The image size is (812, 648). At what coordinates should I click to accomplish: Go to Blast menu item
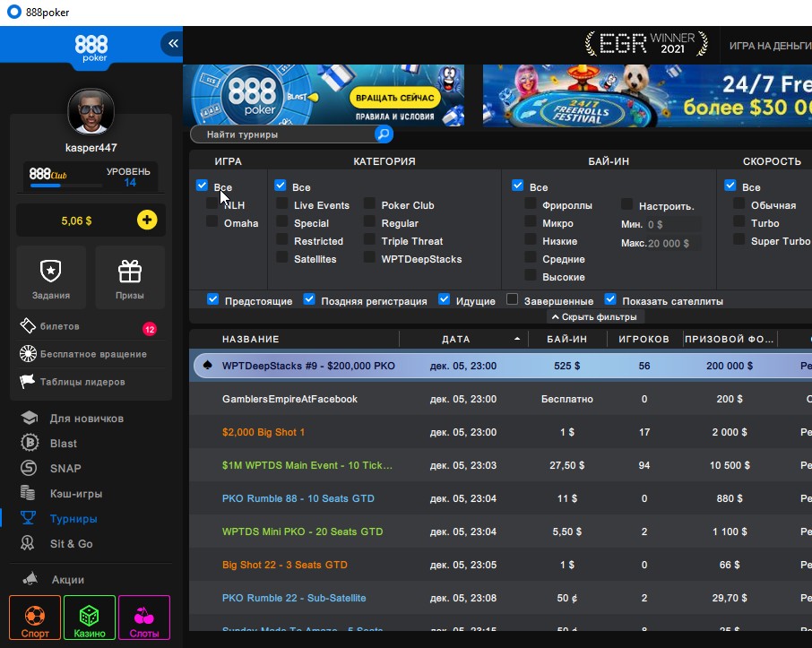[63, 444]
